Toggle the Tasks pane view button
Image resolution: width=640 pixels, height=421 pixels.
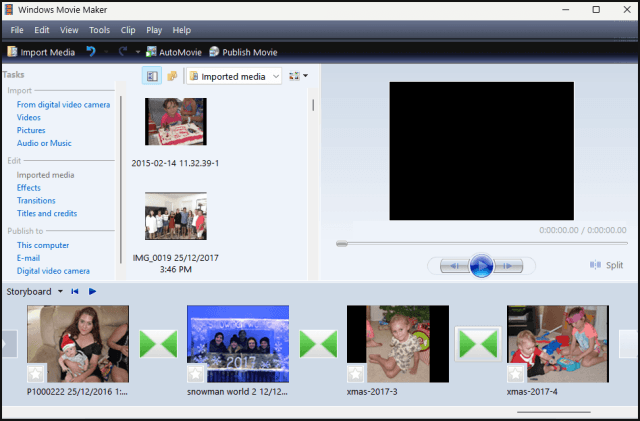tap(152, 76)
